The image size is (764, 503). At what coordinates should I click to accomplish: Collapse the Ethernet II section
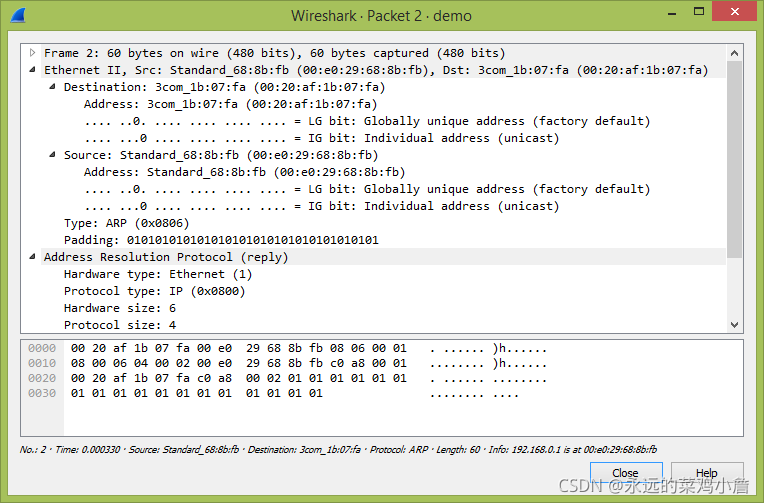click(x=32, y=70)
